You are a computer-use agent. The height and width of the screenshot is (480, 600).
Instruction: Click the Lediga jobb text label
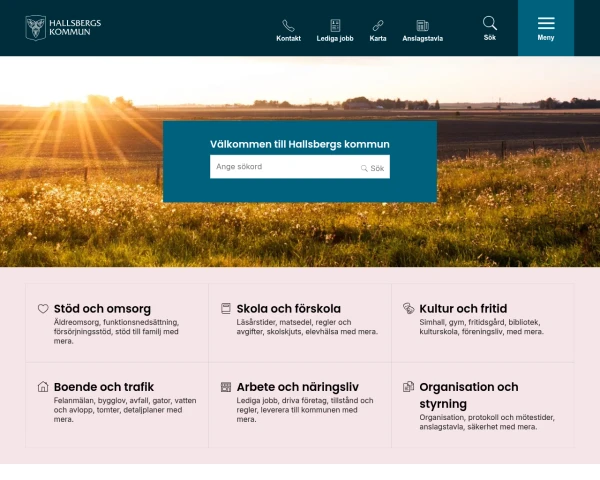click(x=335, y=38)
